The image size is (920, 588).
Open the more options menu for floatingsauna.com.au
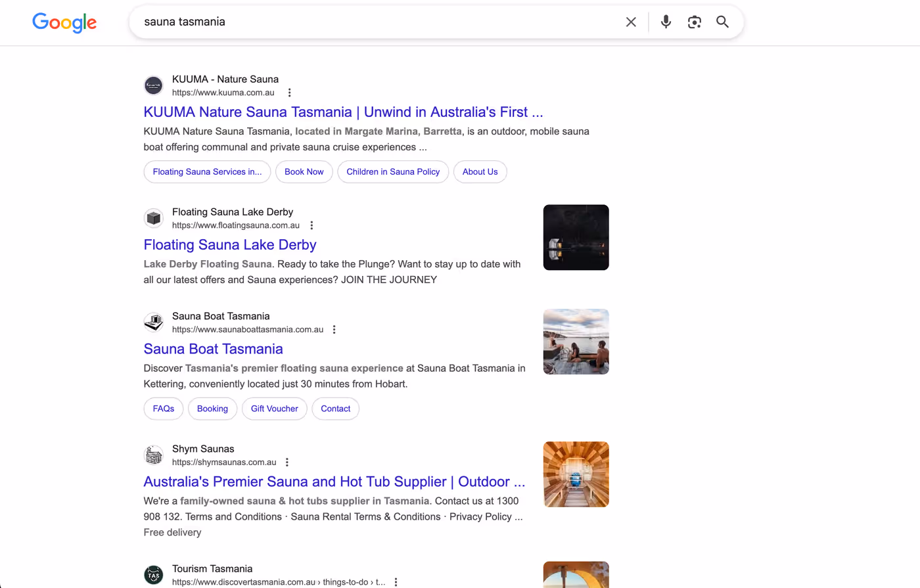point(311,225)
